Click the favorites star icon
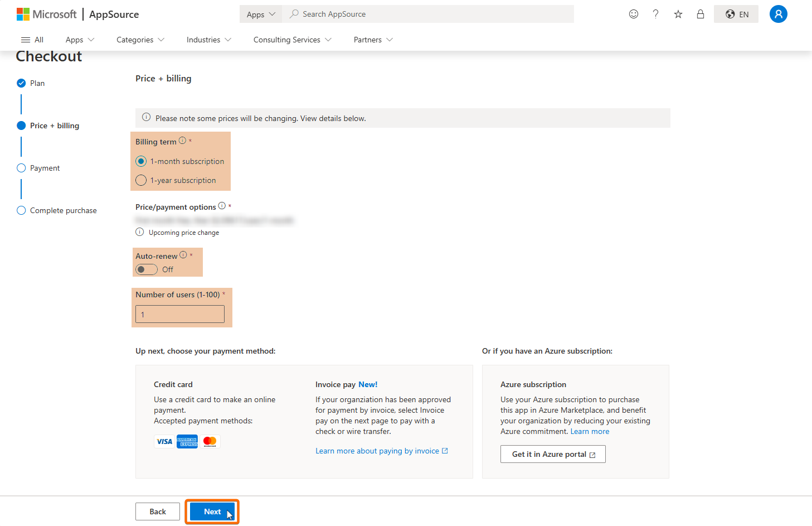The height and width of the screenshot is (526, 812). click(x=678, y=14)
